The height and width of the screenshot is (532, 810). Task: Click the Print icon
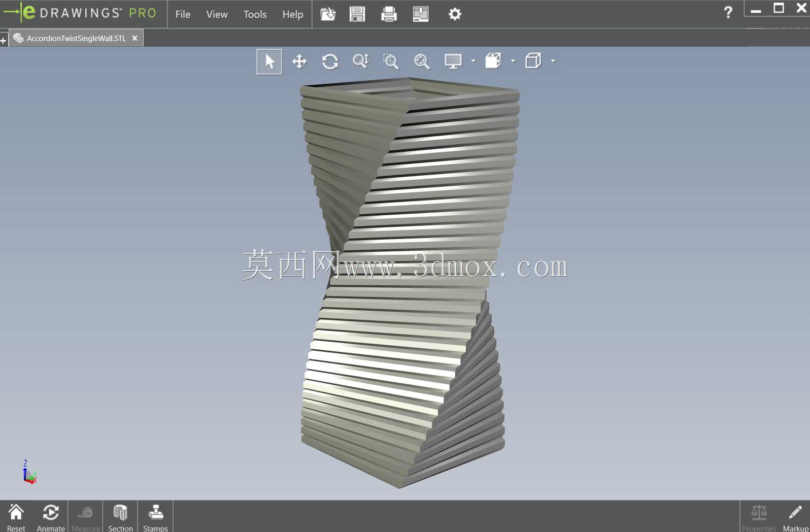click(x=389, y=14)
